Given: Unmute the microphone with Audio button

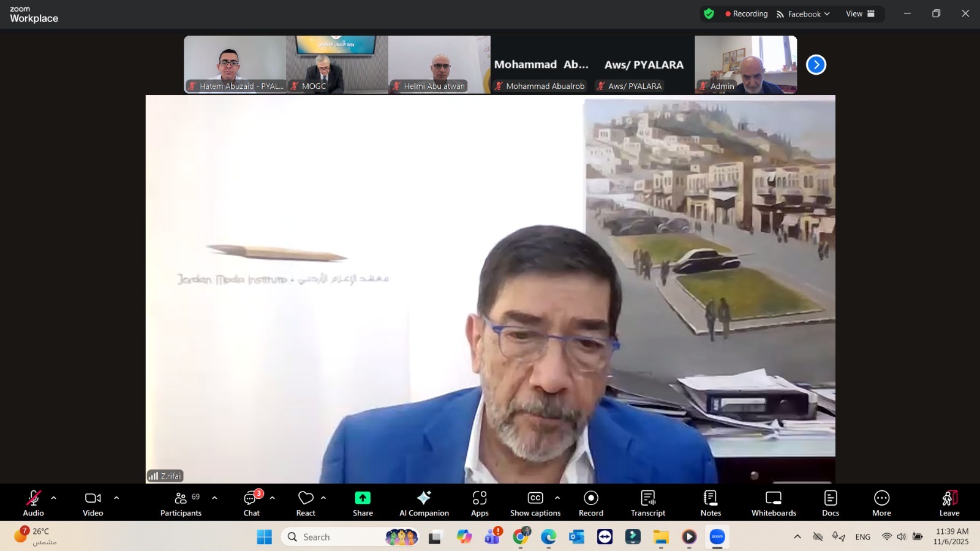Looking at the screenshot, I should click(x=33, y=503).
